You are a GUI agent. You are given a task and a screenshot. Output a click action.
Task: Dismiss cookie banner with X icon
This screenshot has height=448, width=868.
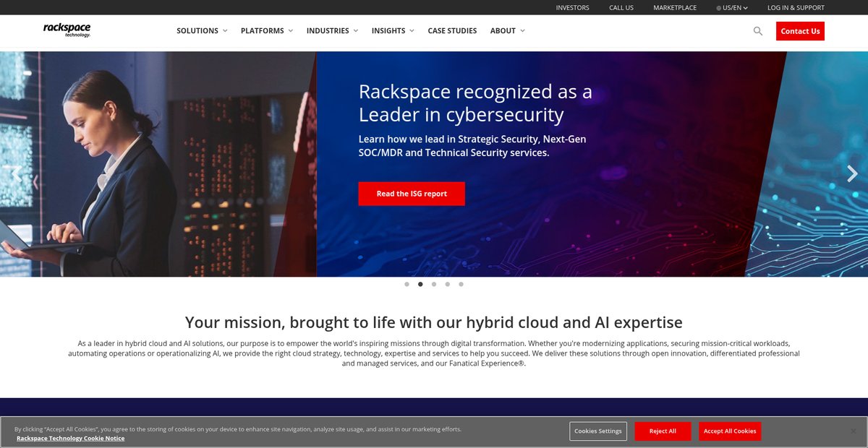[853, 431]
